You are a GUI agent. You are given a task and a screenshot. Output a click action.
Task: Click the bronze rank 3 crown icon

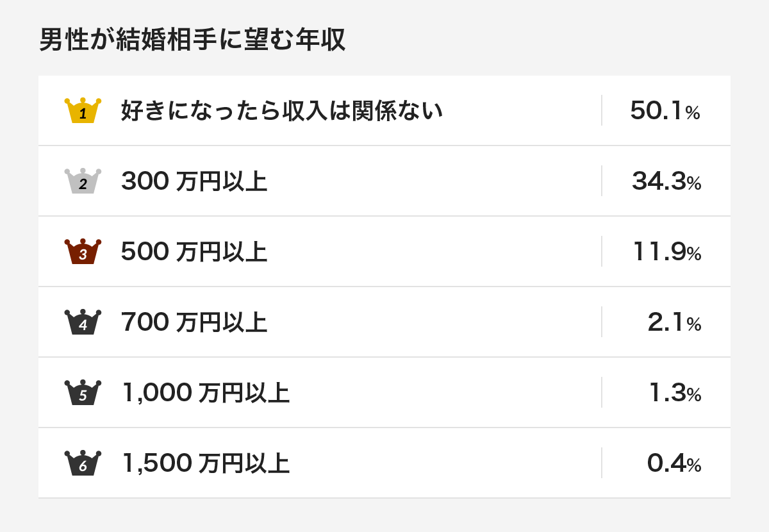pos(83,252)
